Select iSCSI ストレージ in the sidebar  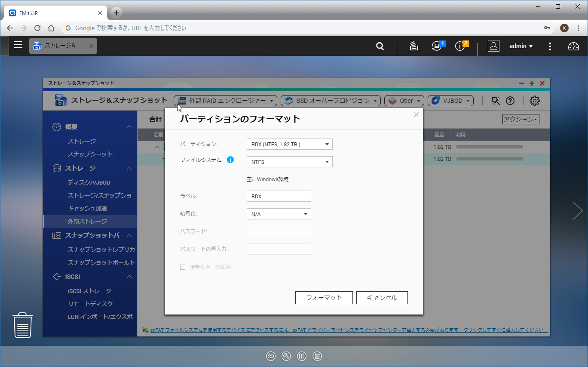coord(89,291)
